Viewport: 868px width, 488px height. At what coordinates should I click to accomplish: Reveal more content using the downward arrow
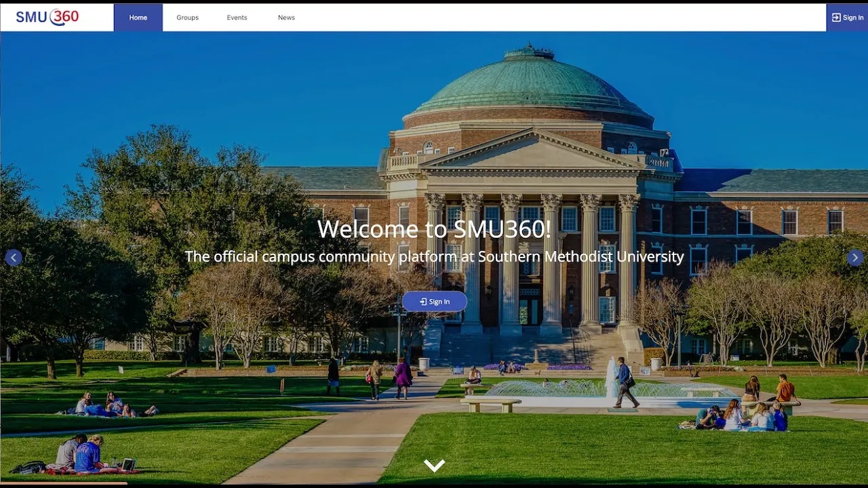(x=433, y=465)
